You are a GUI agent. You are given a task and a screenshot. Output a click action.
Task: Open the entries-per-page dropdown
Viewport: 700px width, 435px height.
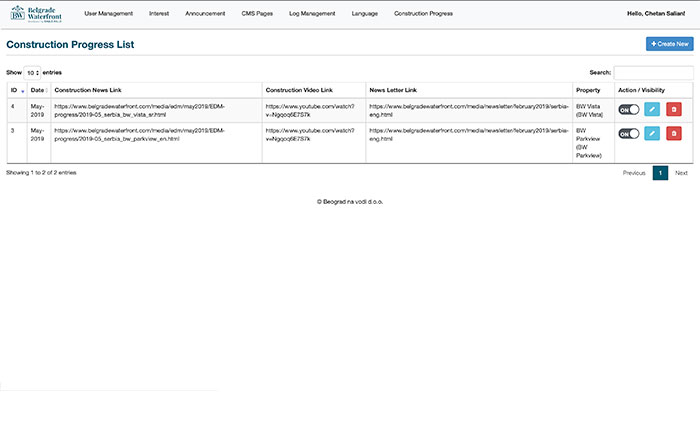pos(32,73)
